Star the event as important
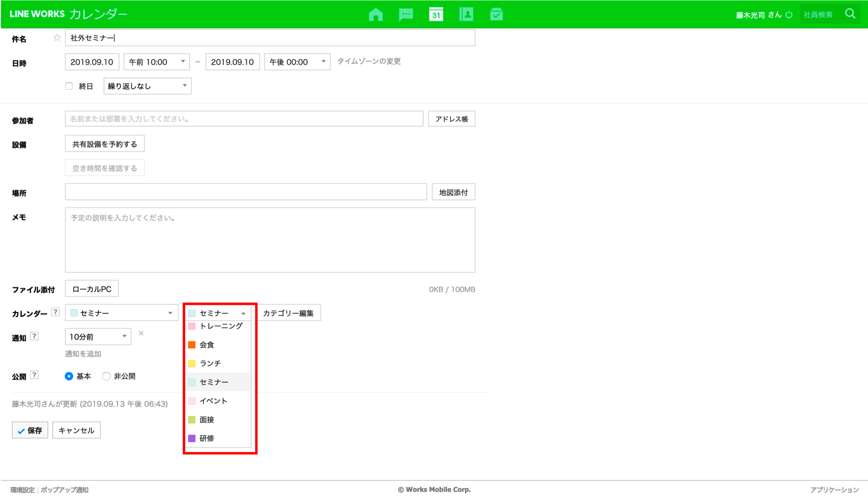 pos(57,38)
